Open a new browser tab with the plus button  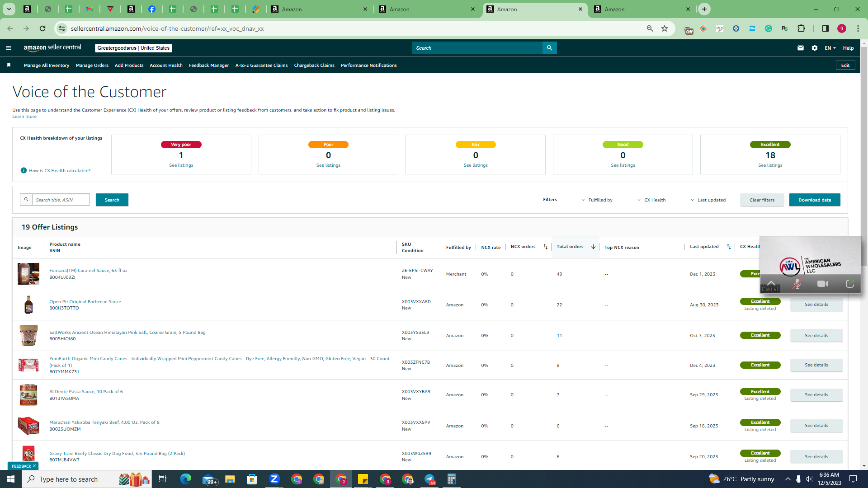point(704,9)
